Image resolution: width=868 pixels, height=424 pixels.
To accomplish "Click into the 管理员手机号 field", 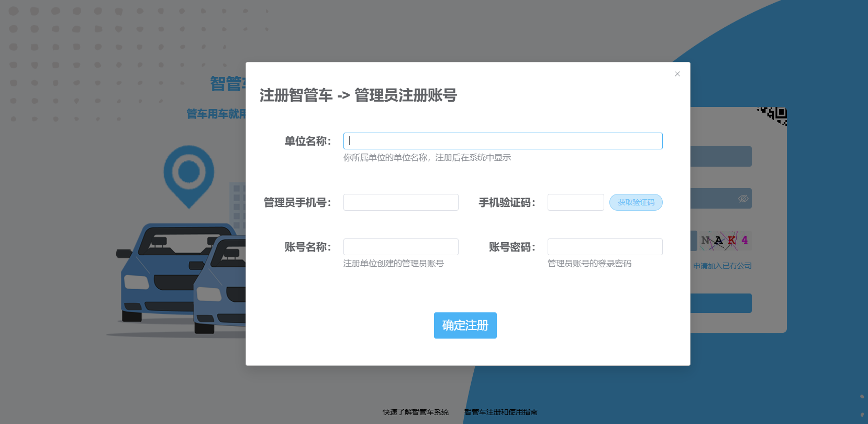I will tap(400, 202).
